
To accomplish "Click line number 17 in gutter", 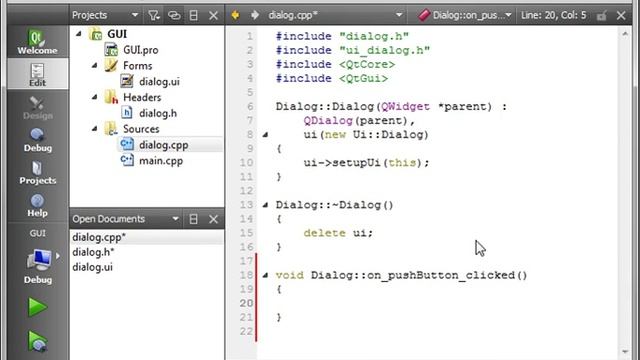I will coord(247,261).
